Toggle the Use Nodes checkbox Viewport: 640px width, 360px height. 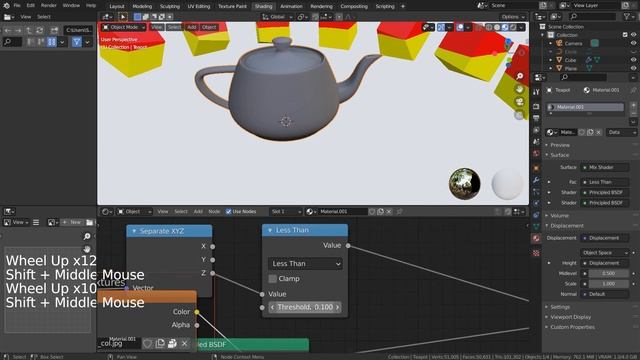click(x=229, y=211)
